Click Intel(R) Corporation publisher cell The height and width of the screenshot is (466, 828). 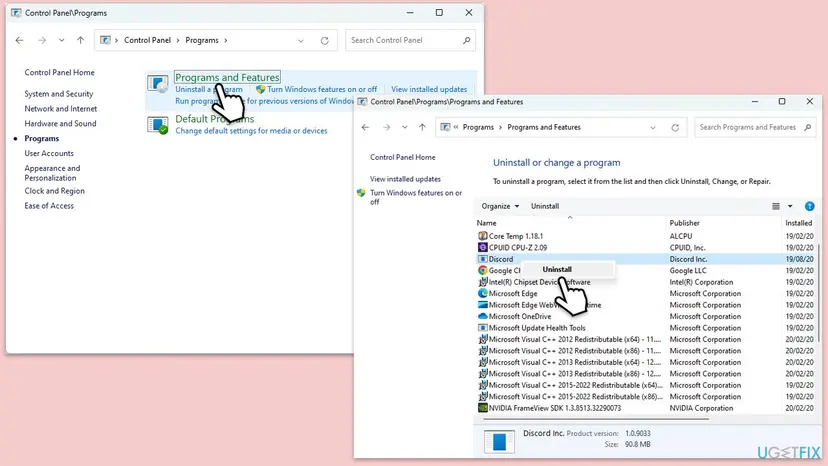[701, 282]
